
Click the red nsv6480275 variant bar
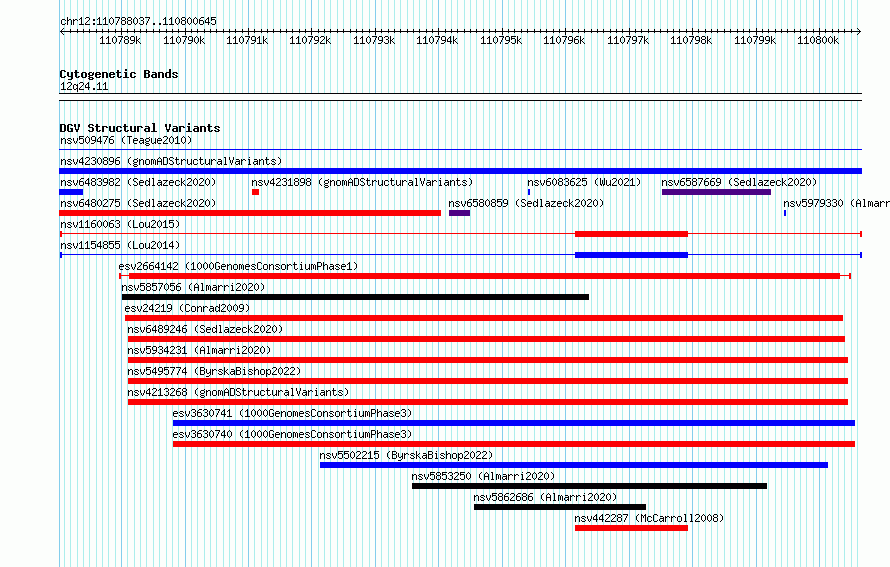[x=250, y=213]
